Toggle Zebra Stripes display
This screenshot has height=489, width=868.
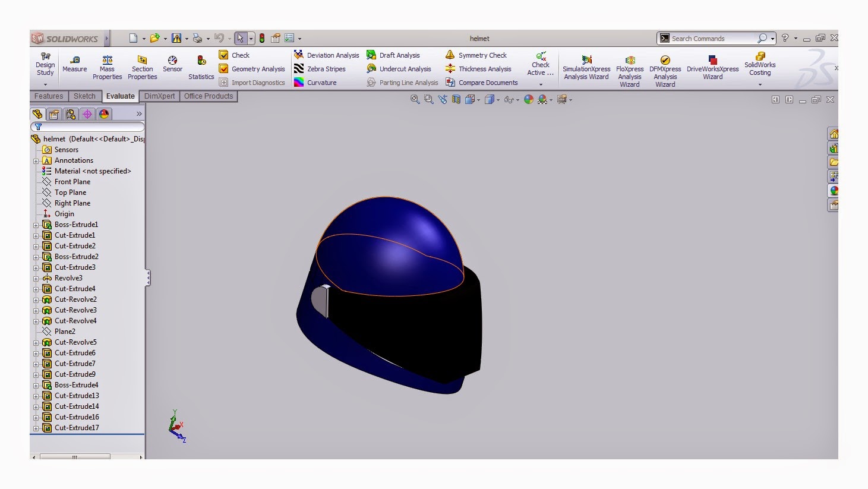(x=321, y=69)
